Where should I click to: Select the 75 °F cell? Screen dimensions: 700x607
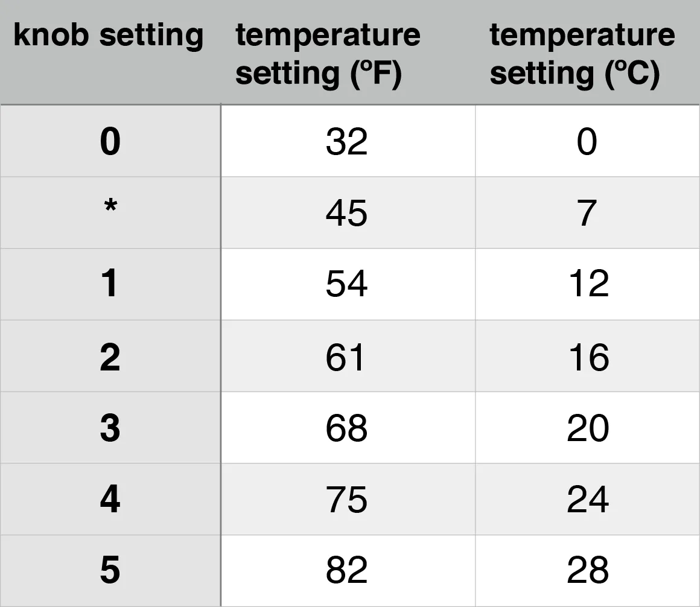(x=347, y=500)
